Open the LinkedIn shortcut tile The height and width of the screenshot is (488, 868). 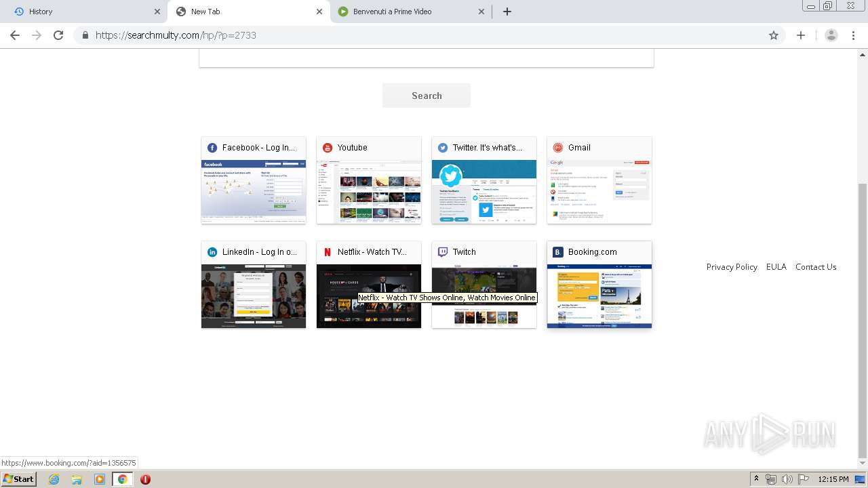coord(254,285)
